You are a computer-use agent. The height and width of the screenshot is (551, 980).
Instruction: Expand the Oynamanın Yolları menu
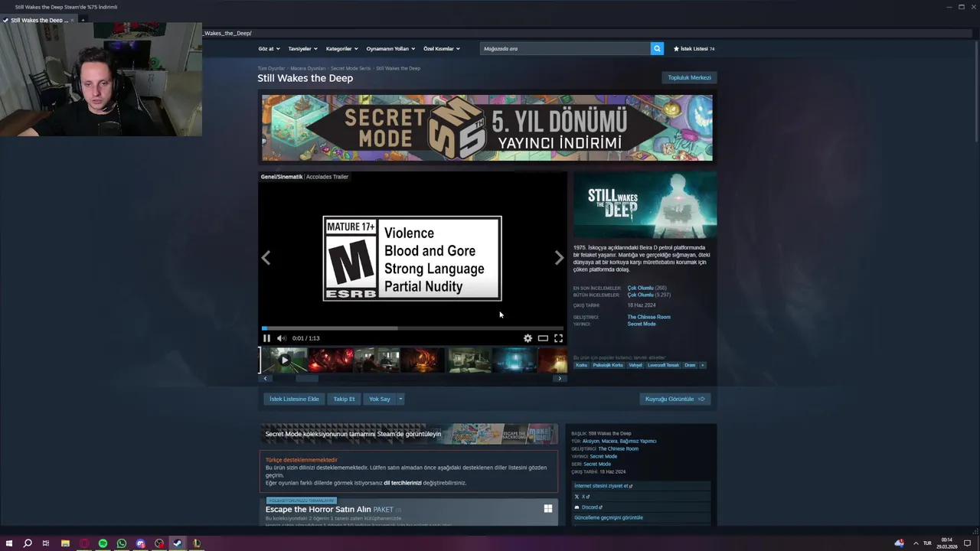point(390,48)
